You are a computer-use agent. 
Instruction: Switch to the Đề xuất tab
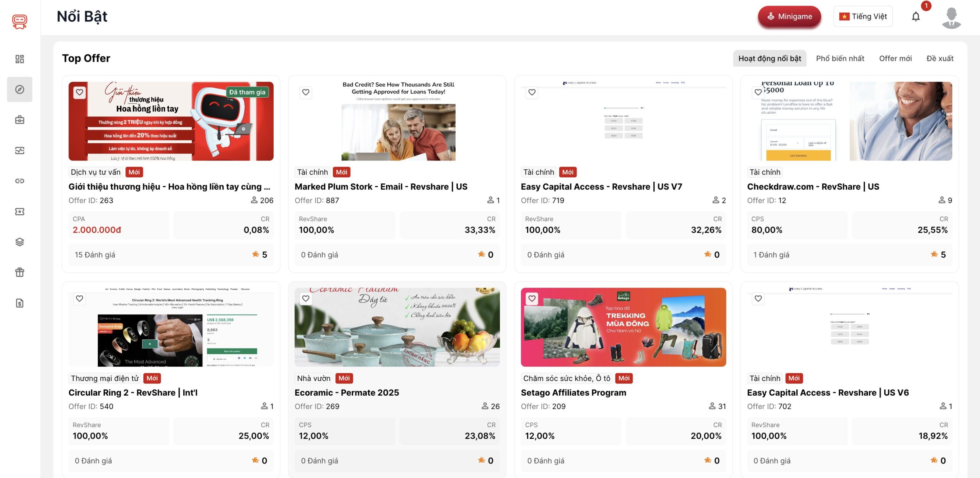point(939,59)
